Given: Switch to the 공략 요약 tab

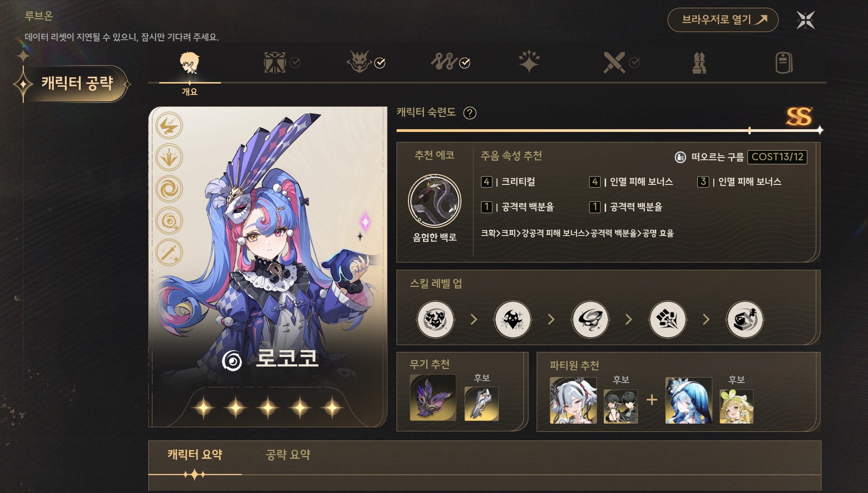Looking at the screenshot, I should pos(288,455).
